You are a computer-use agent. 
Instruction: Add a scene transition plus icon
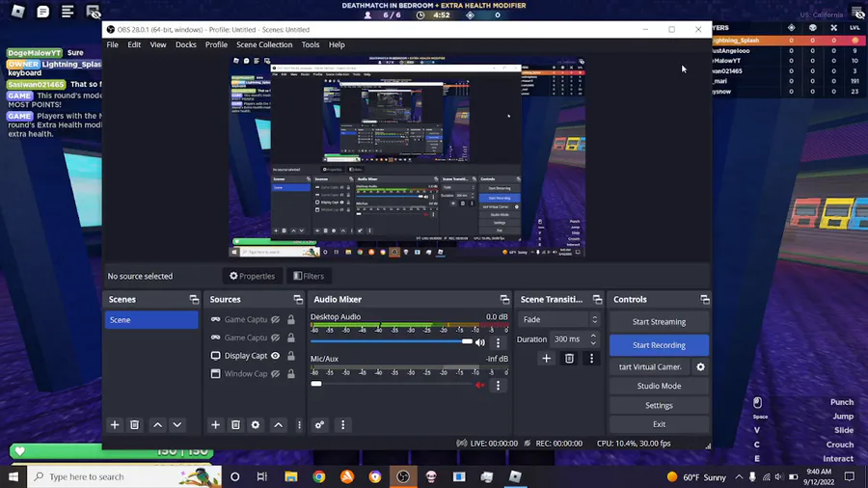547,359
